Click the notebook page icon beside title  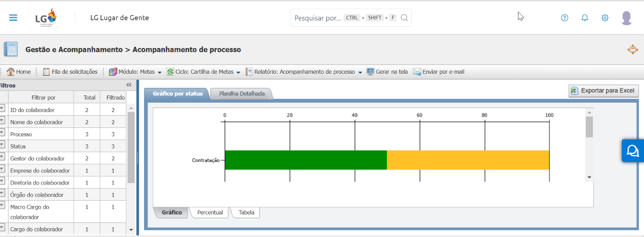tap(10, 49)
